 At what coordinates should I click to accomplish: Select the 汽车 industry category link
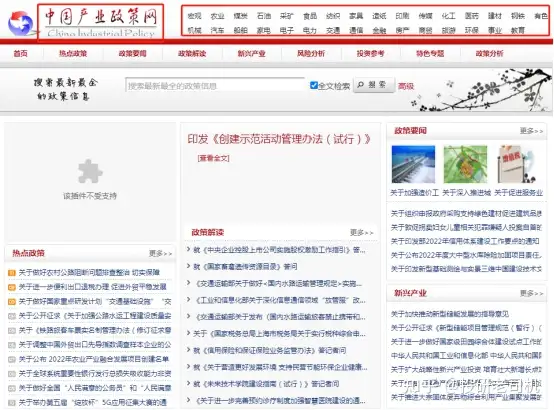[x=217, y=30]
